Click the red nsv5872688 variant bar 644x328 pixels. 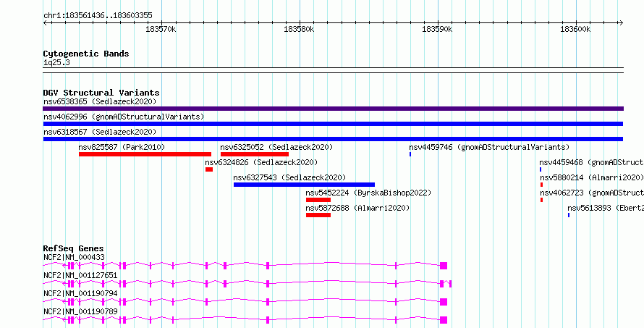click(318, 215)
